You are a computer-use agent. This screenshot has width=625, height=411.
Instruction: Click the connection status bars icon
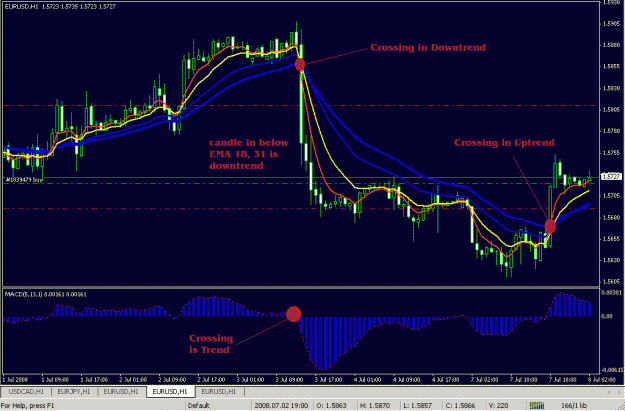click(537, 406)
